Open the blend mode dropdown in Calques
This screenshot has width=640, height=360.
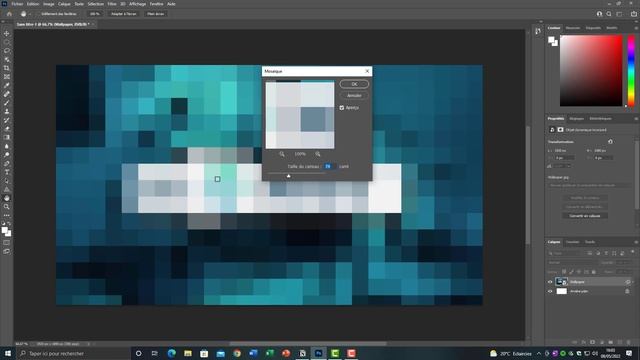pyautogui.click(x=572, y=262)
